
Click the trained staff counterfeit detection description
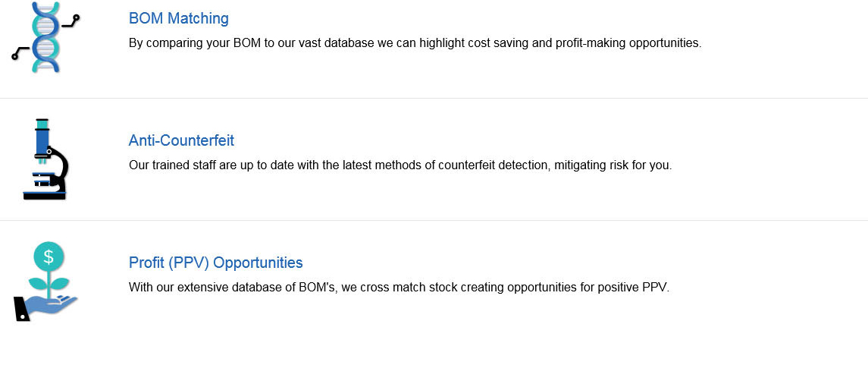tap(400, 165)
